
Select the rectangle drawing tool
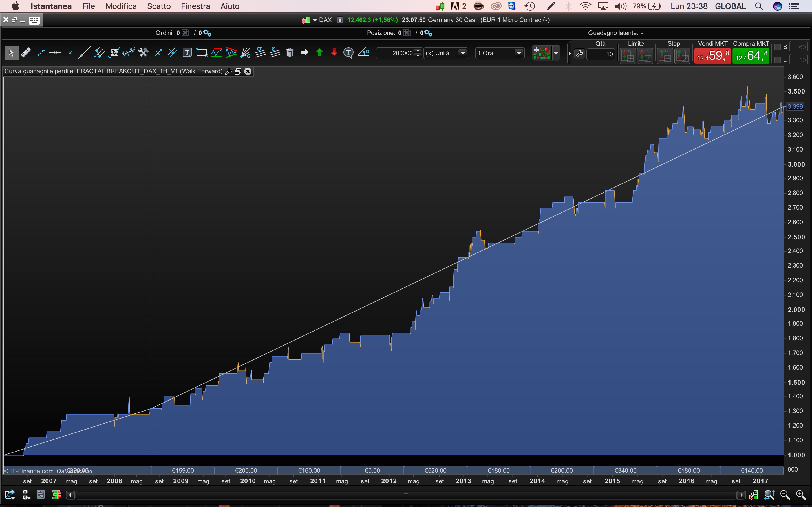pos(202,53)
